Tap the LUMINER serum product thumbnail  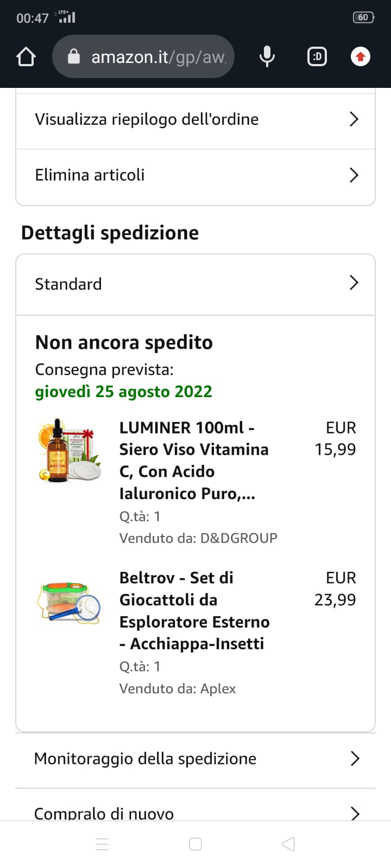pyautogui.click(x=70, y=450)
